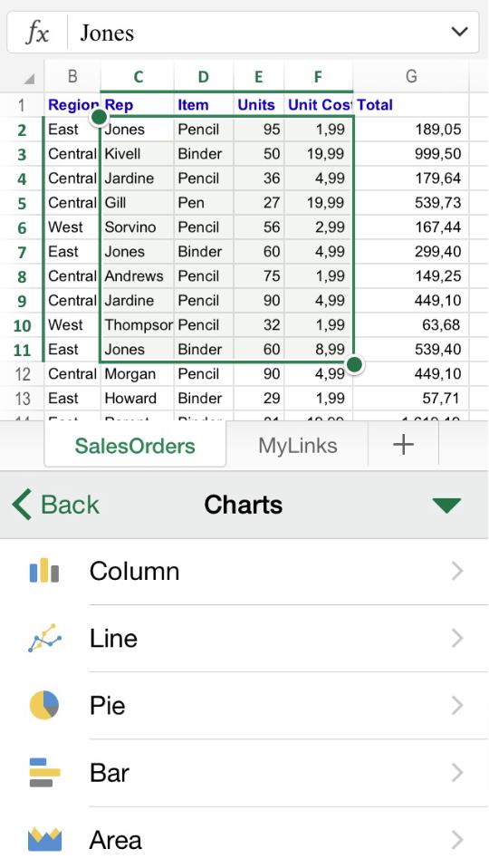
Task: Collapse the Charts panel with green triangle
Action: (x=446, y=505)
